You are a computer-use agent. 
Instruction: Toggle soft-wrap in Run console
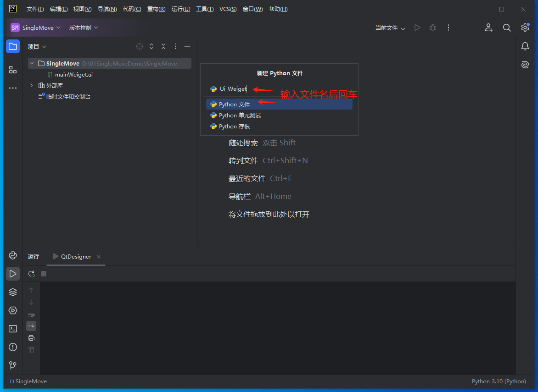[31, 314]
